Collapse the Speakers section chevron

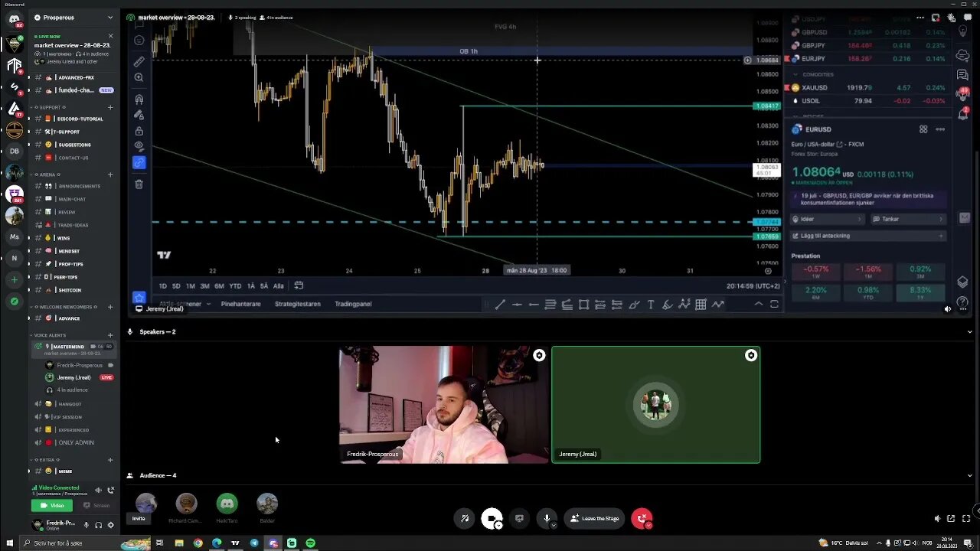click(x=970, y=332)
